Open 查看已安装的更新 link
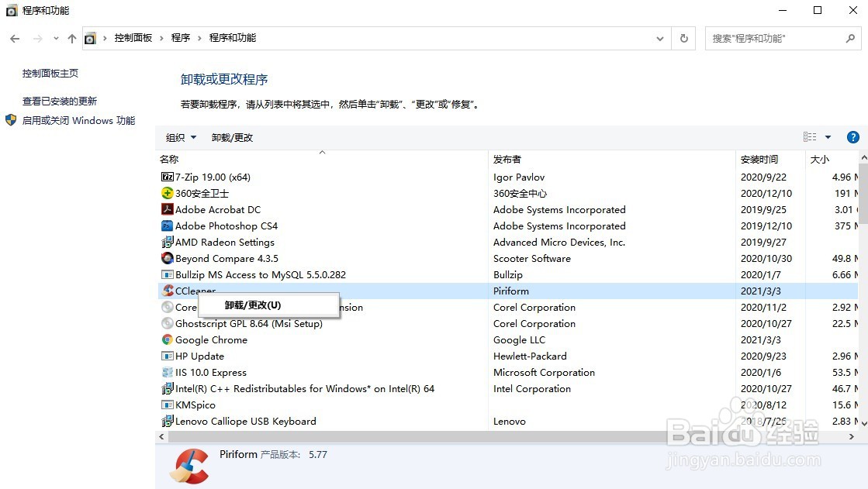This screenshot has width=868, height=489. (x=59, y=101)
